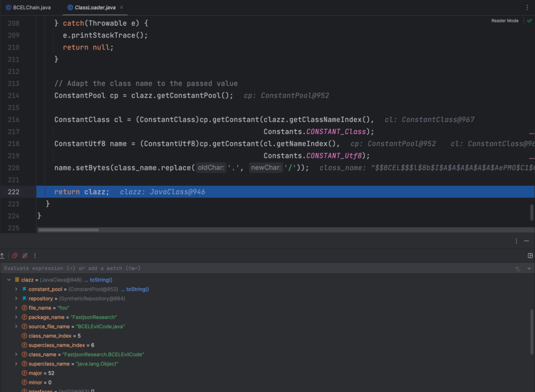Click the field icon beside package_name
535x392 pixels.
[24, 317]
